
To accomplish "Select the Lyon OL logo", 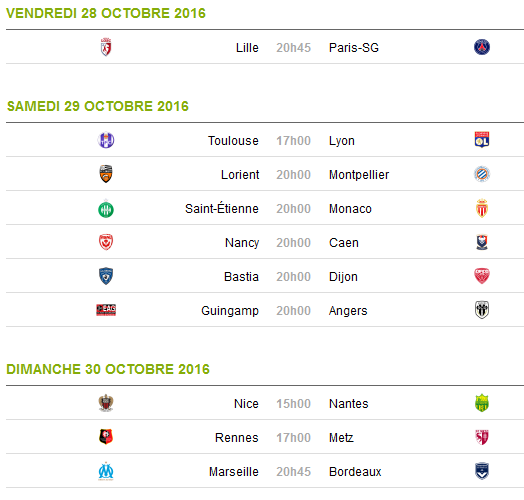I will [482, 140].
